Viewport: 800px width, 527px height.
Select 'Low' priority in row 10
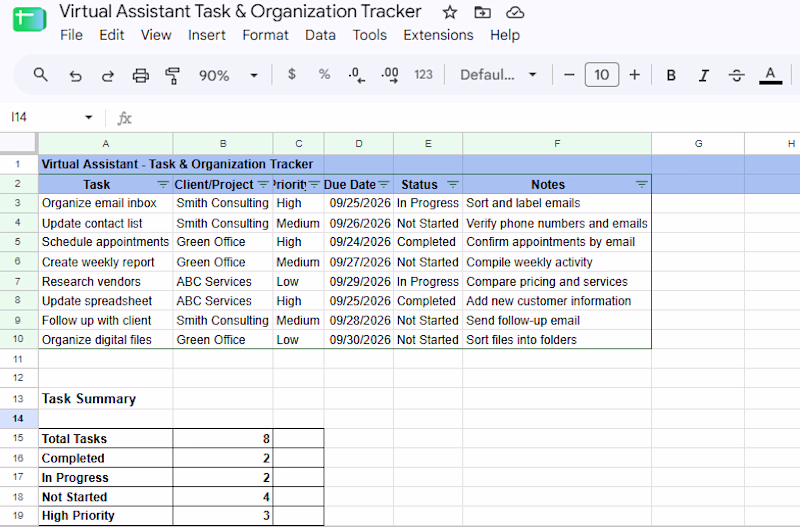298,340
